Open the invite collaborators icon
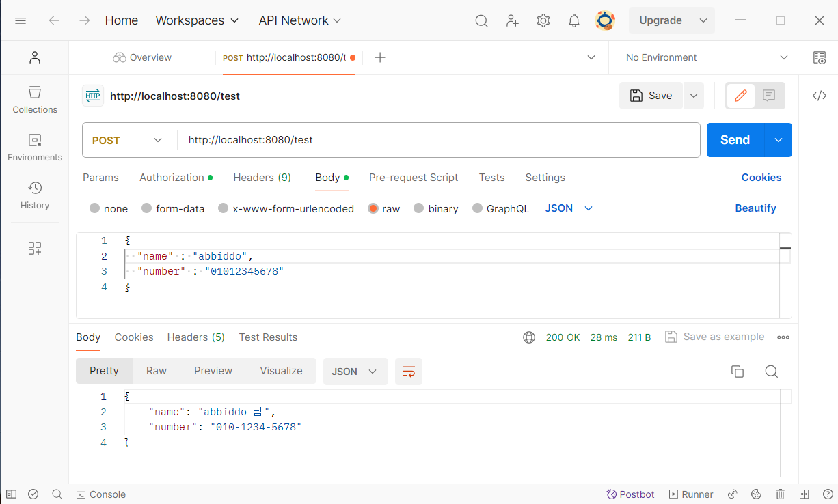Screen dimensions: 838x504 [513, 20]
